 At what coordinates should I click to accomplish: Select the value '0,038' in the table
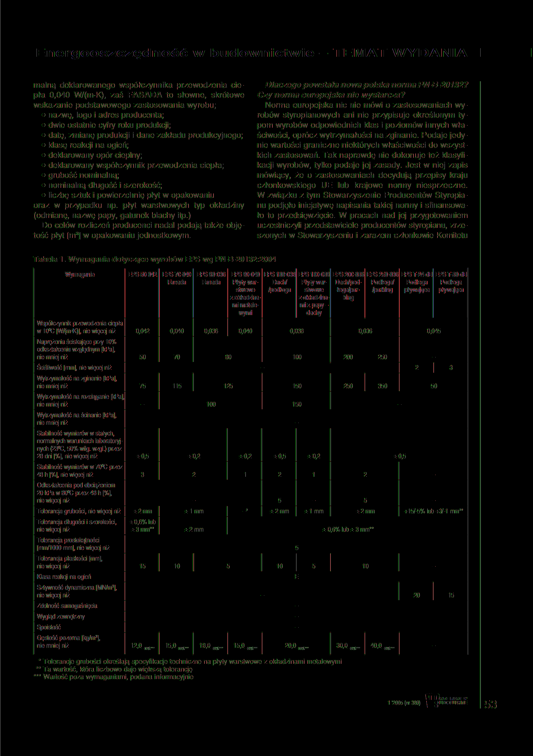(x=296, y=331)
